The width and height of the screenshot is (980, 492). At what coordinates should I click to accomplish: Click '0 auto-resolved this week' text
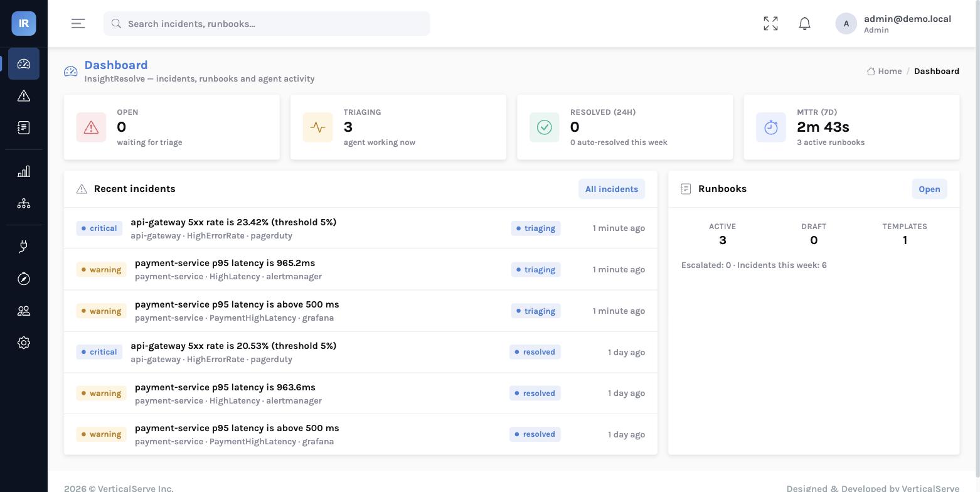(x=619, y=142)
